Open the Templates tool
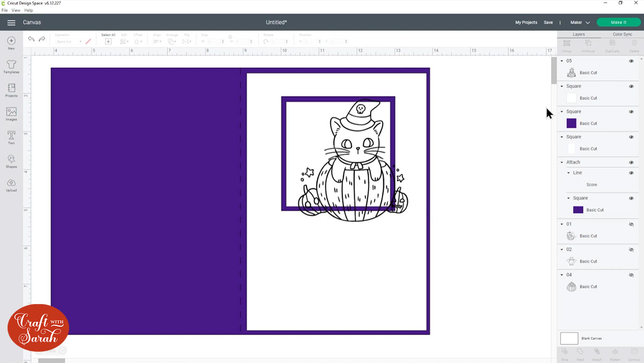Image resolution: width=644 pixels, height=363 pixels. [x=11, y=66]
